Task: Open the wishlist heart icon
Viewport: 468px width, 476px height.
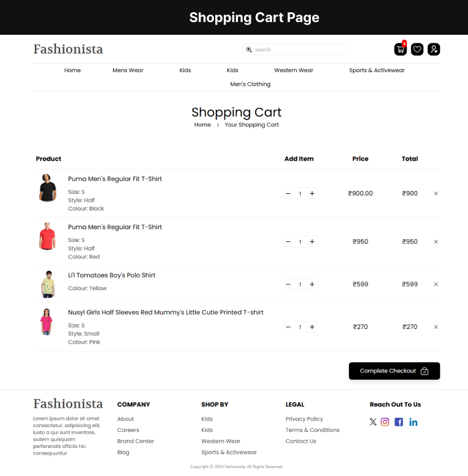Action: [417, 49]
